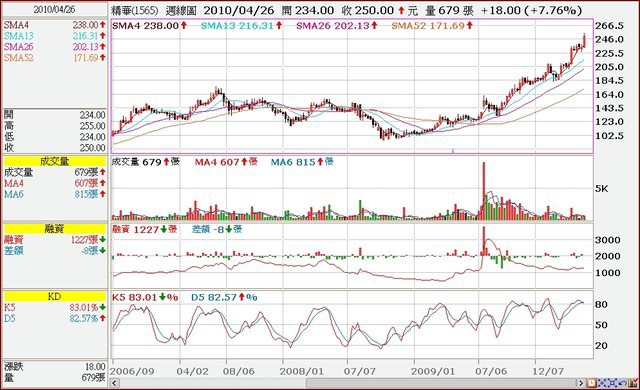Select the KD yellow panel header
The width and height of the screenshot is (640, 390).
click(x=55, y=297)
